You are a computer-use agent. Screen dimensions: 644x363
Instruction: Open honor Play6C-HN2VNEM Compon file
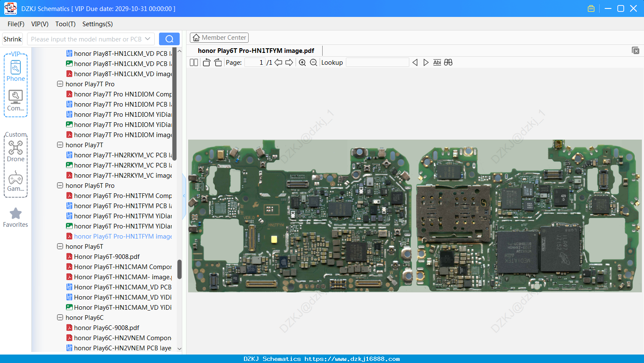(x=119, y=338)
